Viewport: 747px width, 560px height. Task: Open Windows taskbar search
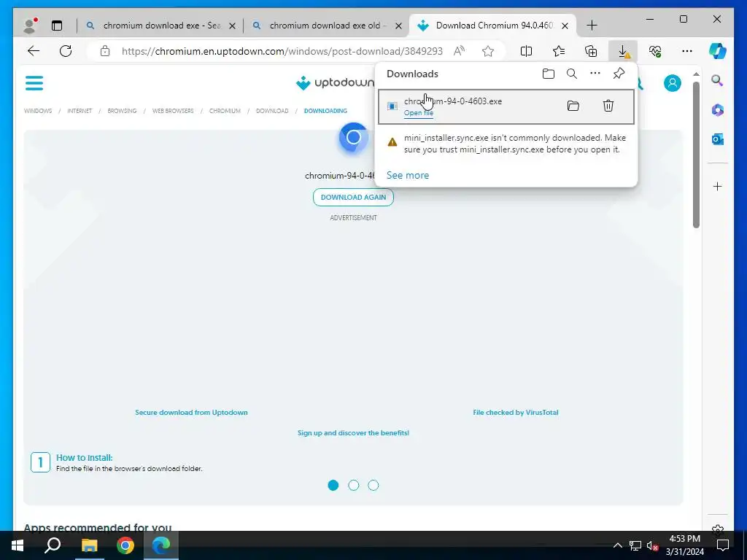53,545
